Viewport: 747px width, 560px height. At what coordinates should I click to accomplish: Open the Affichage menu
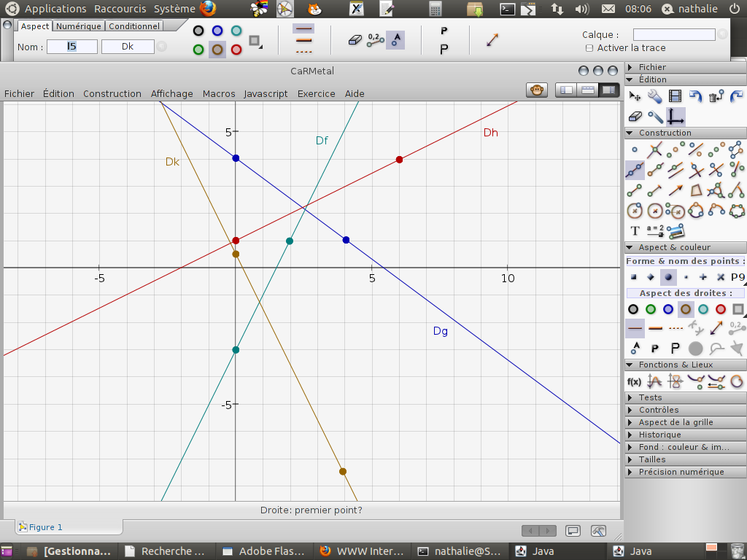172,94
